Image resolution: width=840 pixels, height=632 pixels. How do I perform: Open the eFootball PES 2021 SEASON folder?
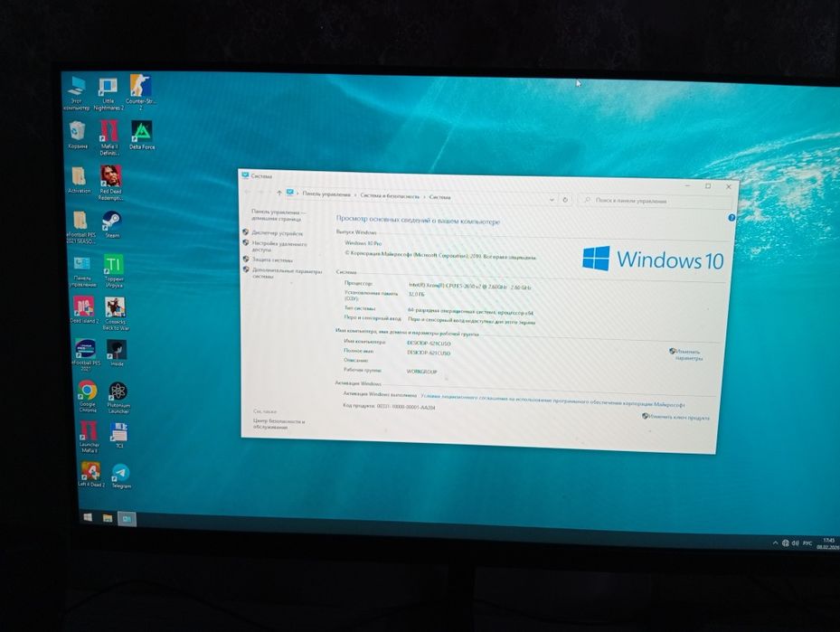pos(80,227)
